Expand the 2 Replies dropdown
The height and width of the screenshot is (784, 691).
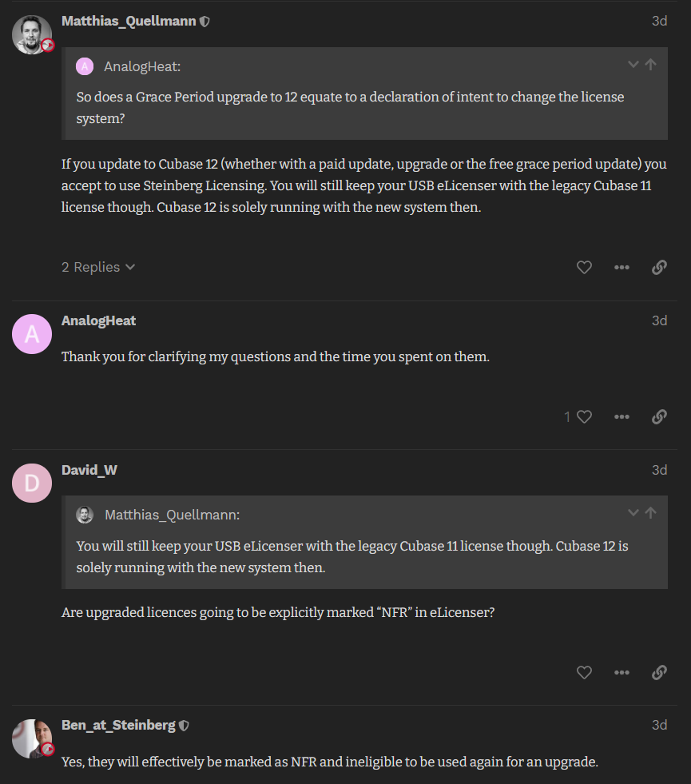point(98,267)
